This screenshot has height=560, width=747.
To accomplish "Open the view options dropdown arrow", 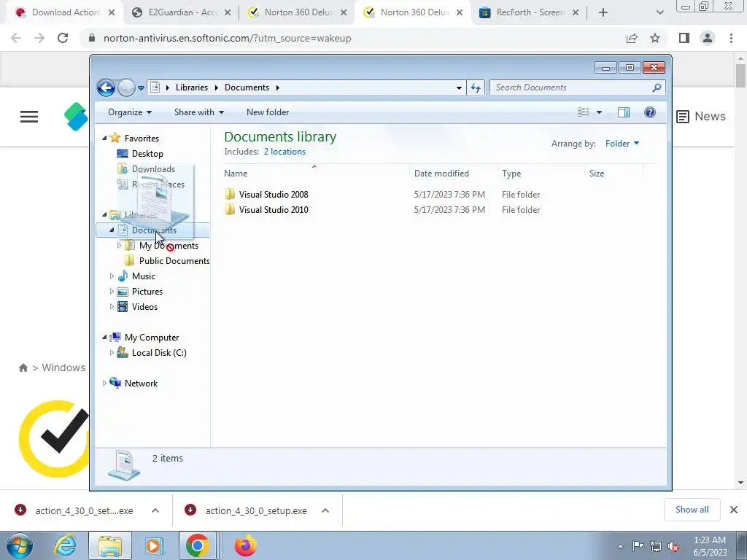I will point(599,112).
